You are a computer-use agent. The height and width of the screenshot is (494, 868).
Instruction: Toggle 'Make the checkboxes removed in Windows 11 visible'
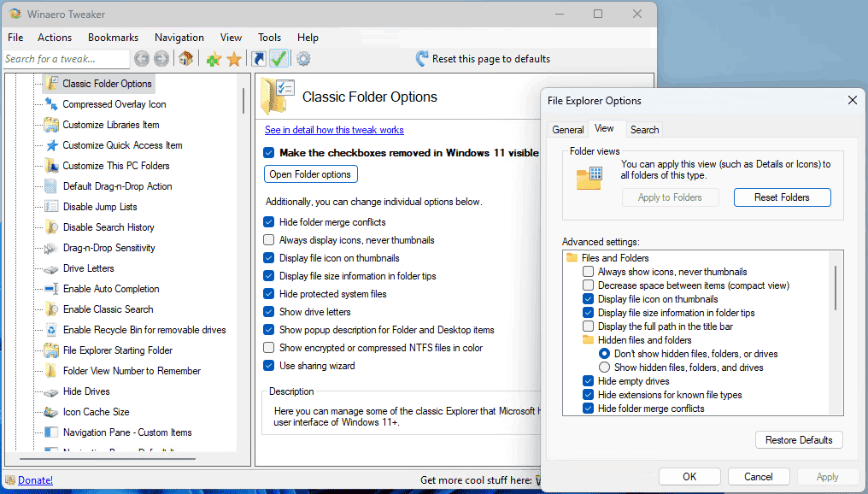[269, 153]
